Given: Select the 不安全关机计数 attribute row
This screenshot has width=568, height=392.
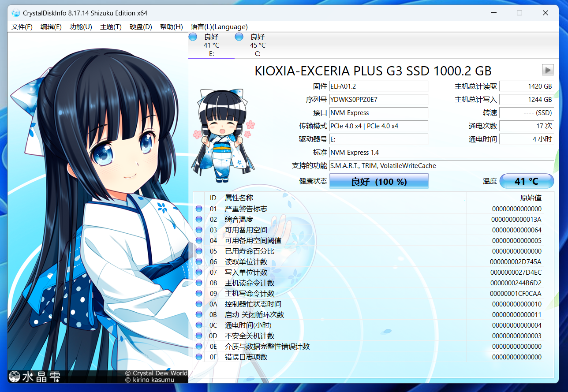Looking at the screenshot, I should (369, 336).
